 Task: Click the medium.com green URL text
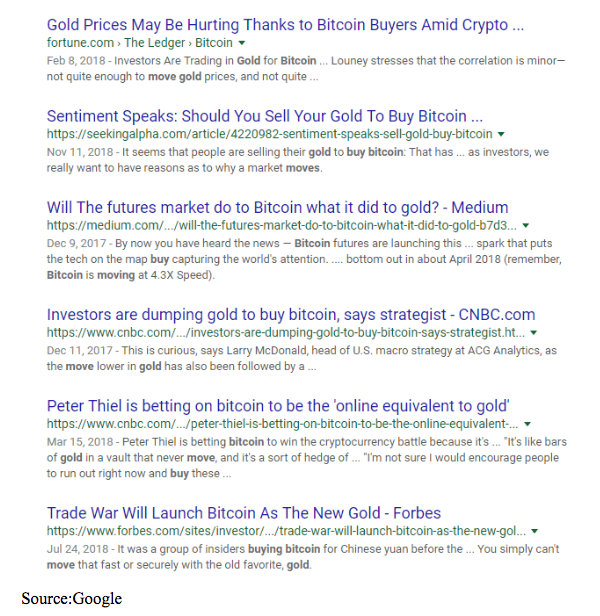282,226
